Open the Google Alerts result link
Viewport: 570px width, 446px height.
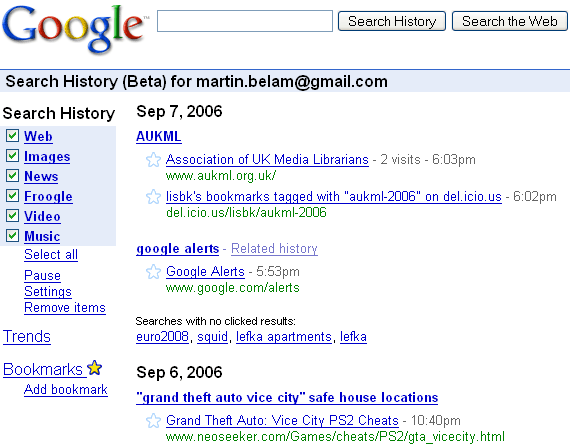tap(205, 272)
